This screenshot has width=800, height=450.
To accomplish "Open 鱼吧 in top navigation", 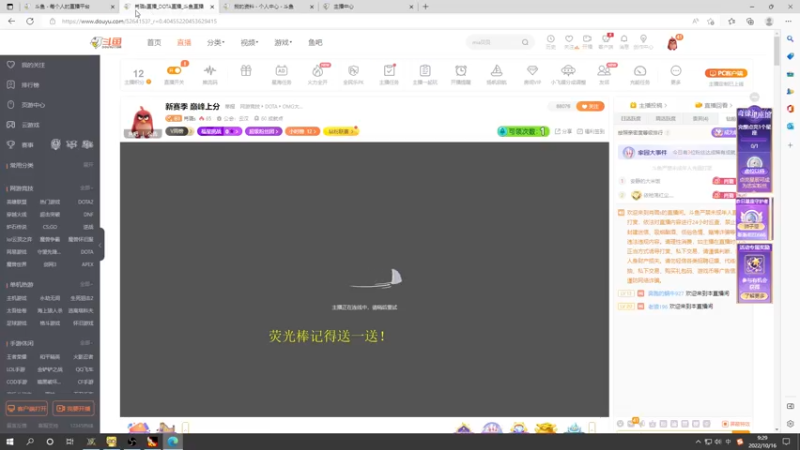I will pyautogui.click(x=315, y=42).
